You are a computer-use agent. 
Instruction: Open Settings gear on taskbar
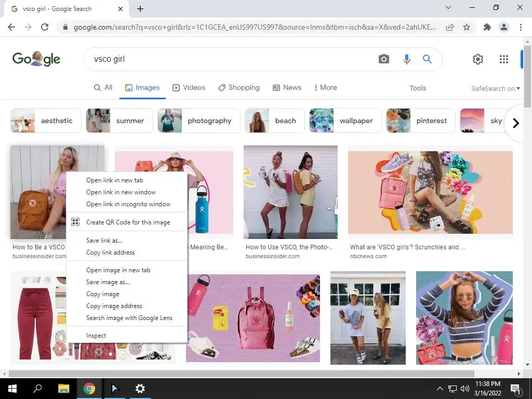point(140,389)
